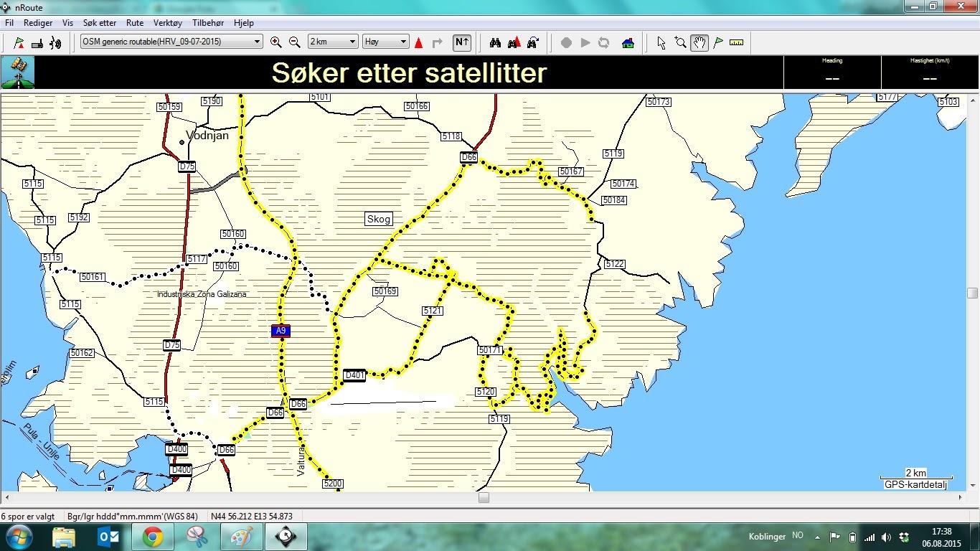Select the zoom selection magnifier tool

coord(680,42)
